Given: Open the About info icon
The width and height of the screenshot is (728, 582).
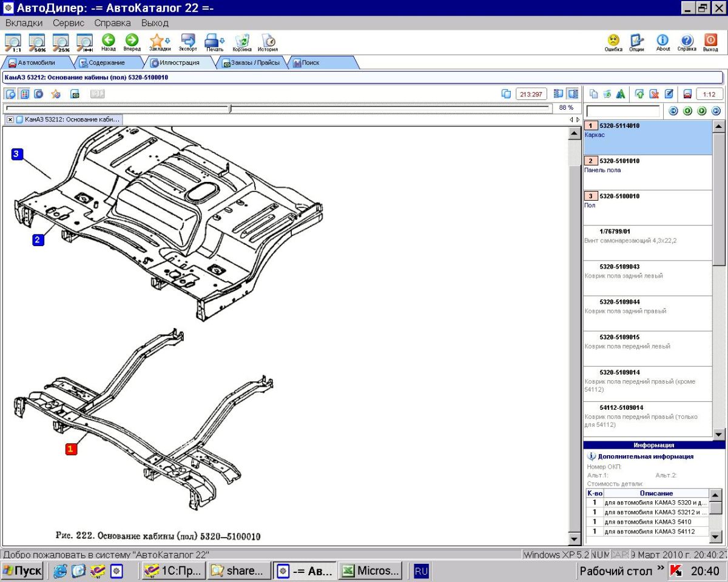Looking at the screenshot, I should click(662, 42).
